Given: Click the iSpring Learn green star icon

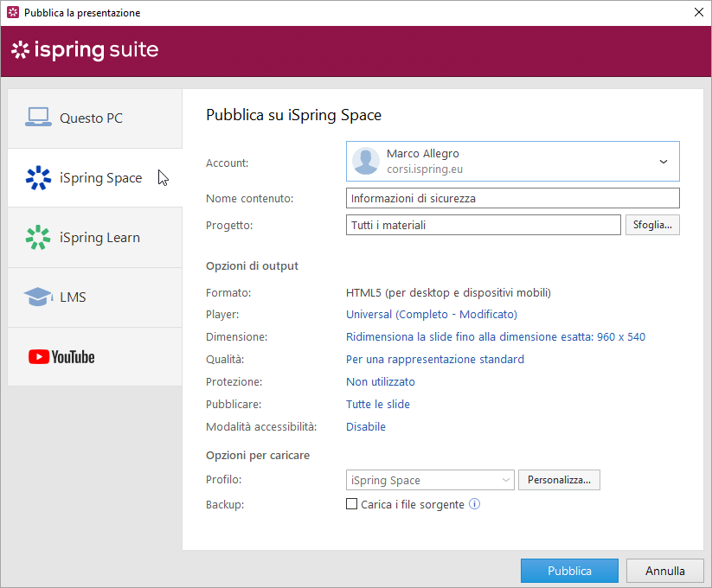Looking at the screenshot, I should [x=38, y=237].
